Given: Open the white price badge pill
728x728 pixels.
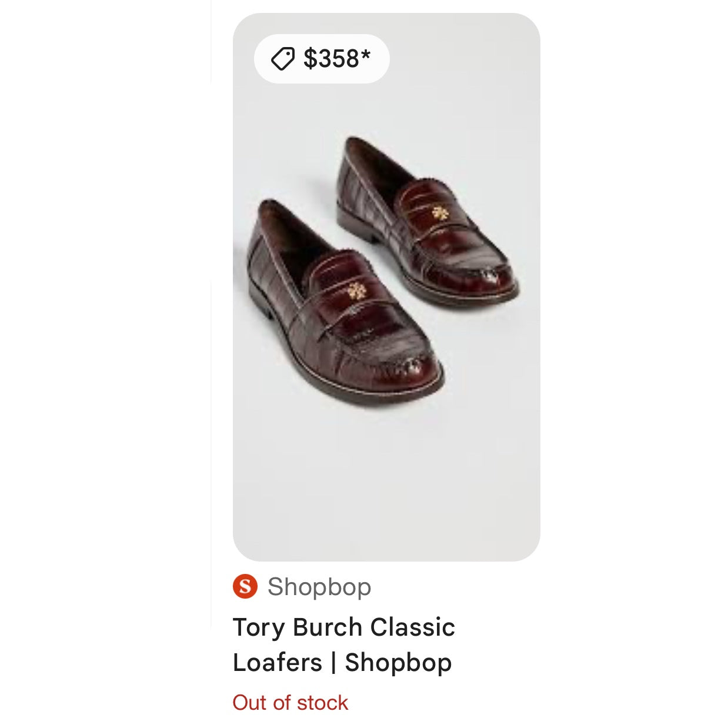Looking at the screenshot, I should [322, 59].
